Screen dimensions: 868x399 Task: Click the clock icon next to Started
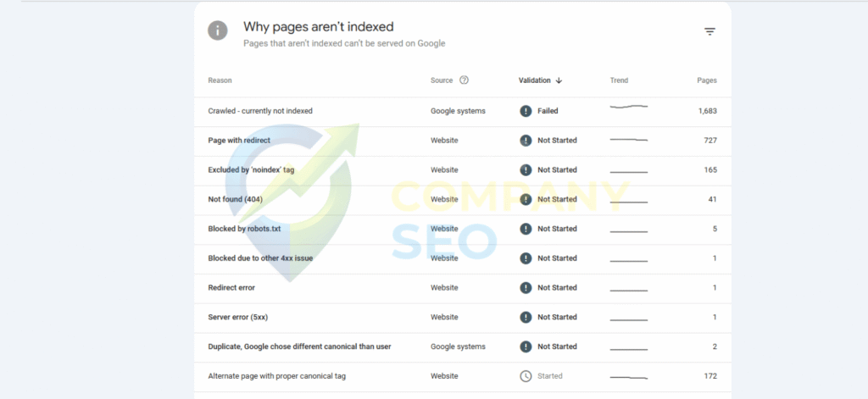[x=526, y=376]
